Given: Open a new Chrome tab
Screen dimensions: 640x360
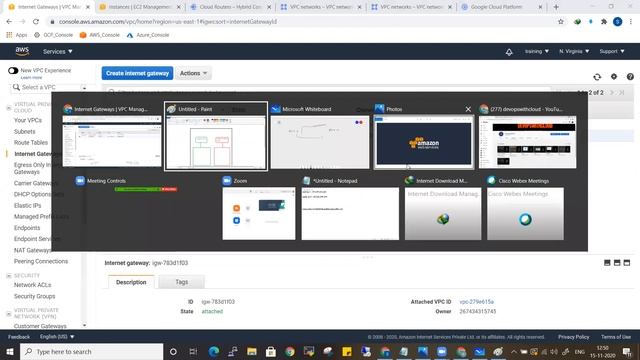Looking at the screenshot, I should point(556,7).
